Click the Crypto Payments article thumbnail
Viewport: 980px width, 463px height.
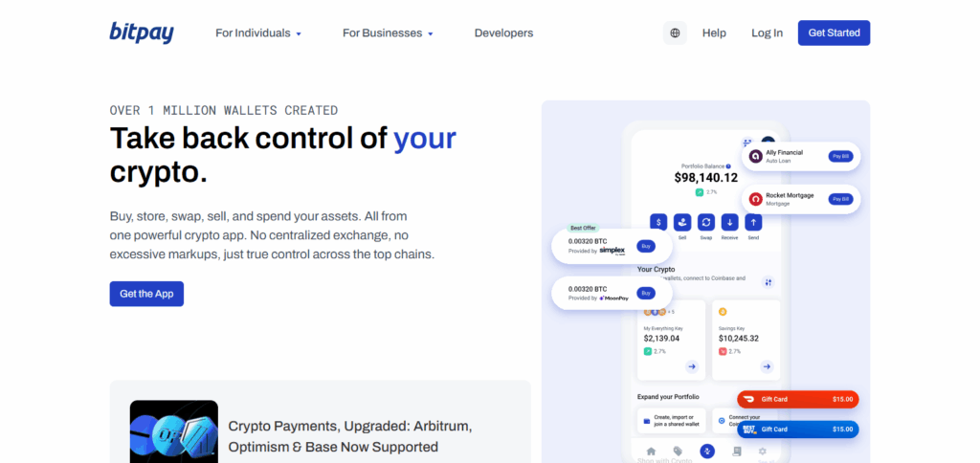click(x=174, y=431)
